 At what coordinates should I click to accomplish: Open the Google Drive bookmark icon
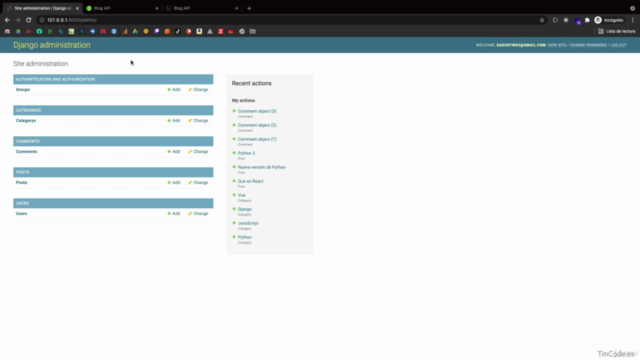[x=18, y=31]
